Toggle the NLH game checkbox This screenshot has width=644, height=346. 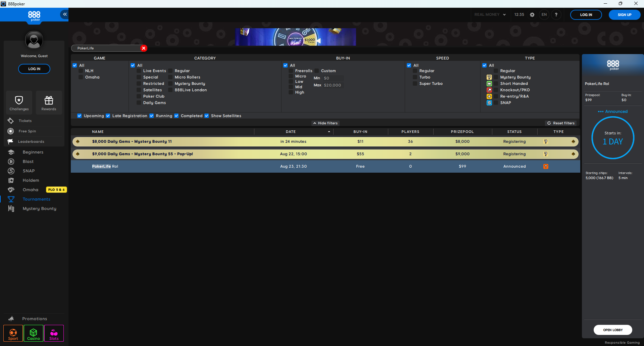coord(81,71)
